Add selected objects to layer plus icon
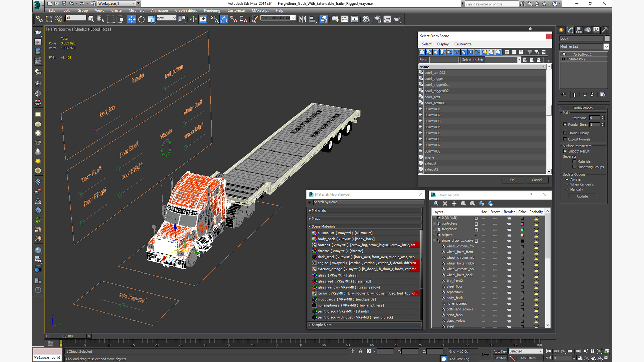This screenshot has height=362, width=644. coord(454,203)
